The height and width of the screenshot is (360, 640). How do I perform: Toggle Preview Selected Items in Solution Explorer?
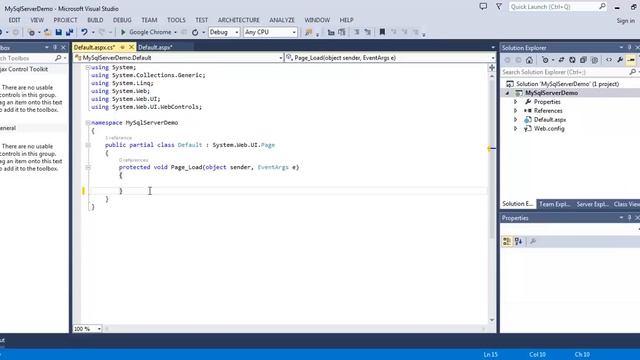pyautogui.click(x=631, y=60)
